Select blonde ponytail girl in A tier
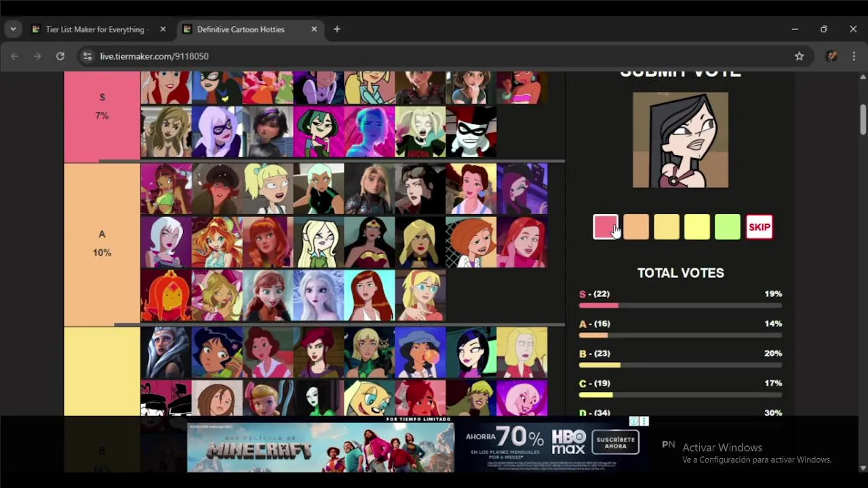 268,188
